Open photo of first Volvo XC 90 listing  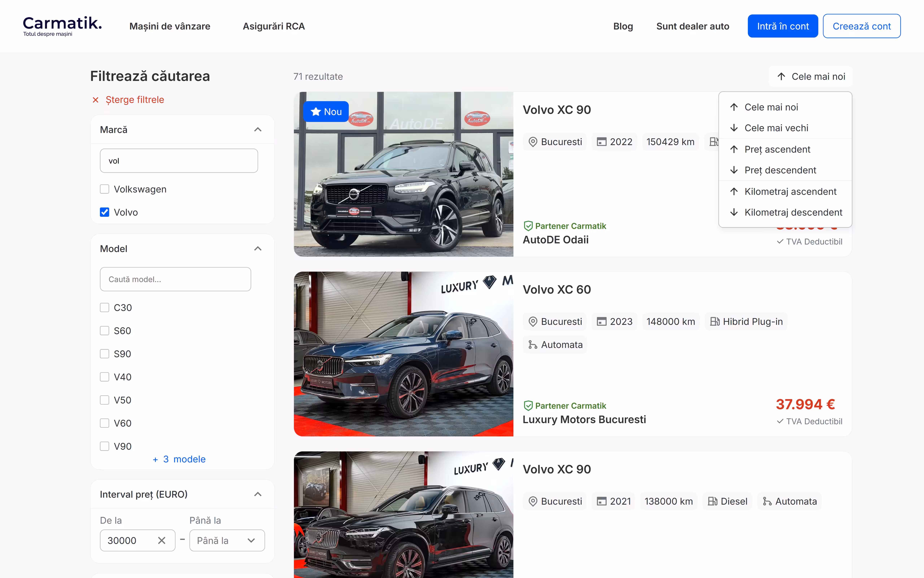[x=404, y=174]
